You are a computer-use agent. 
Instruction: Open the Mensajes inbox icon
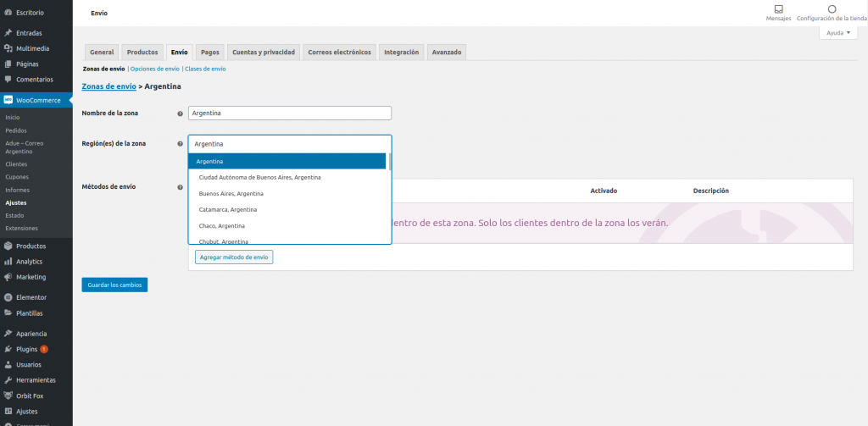tap(778, 8)
